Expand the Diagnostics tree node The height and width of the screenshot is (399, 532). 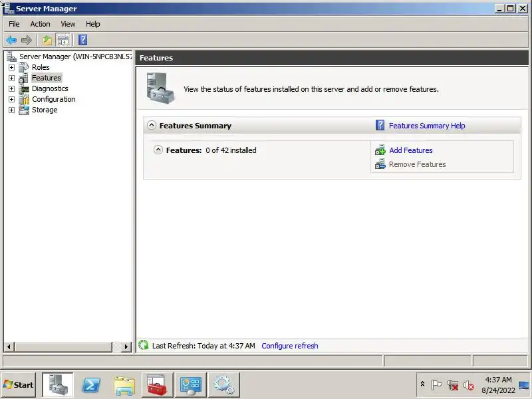[x=11, y=88]
